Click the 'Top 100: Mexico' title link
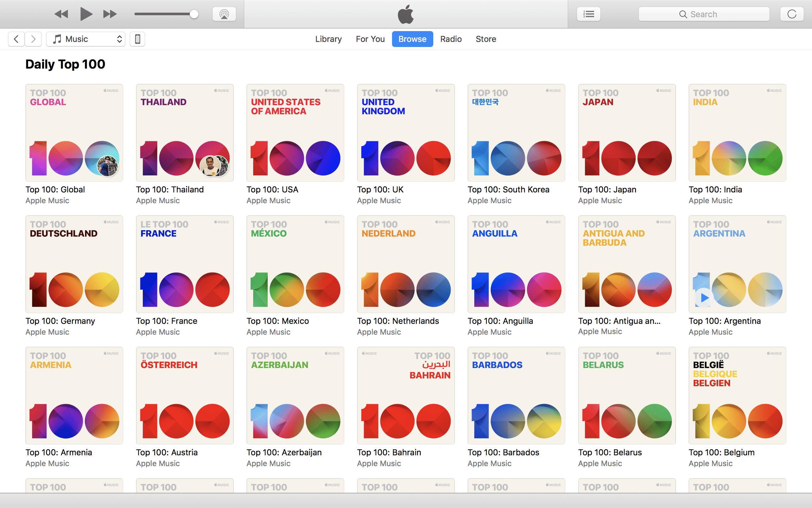The width and height of the screenshot is (812, 508). tap(278, 321)
